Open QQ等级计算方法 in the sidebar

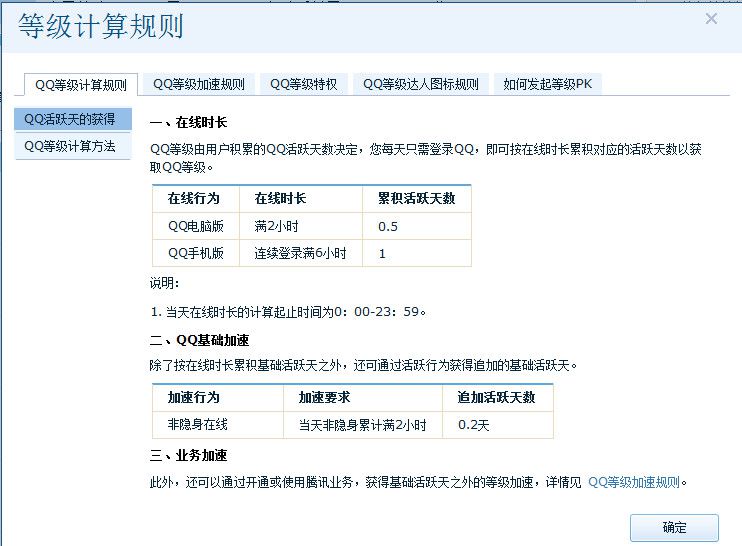(73, 146)
